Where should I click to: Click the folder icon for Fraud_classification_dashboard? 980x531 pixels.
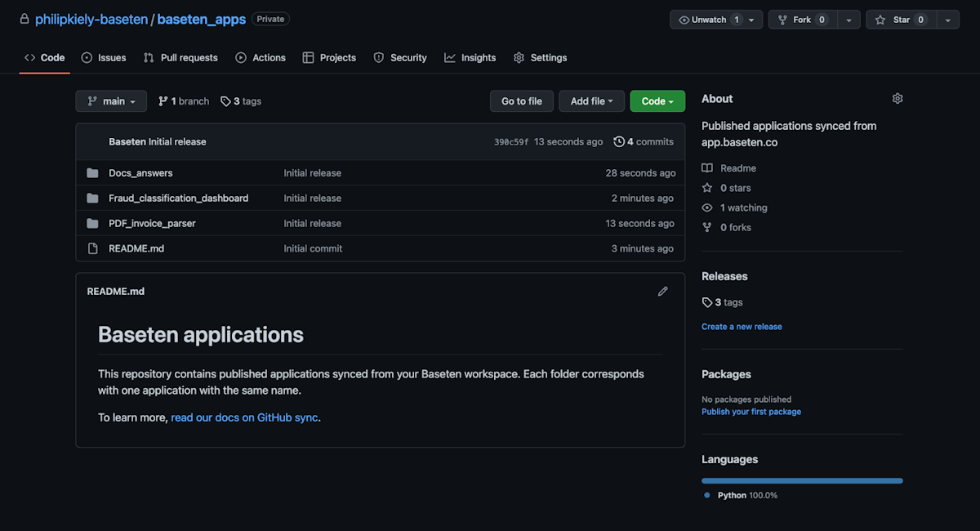(92, 199)
